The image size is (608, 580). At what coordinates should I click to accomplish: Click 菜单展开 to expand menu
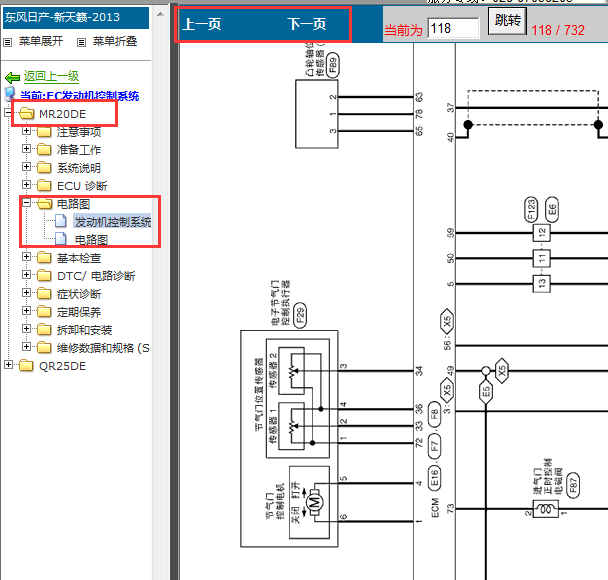point(41,41)
